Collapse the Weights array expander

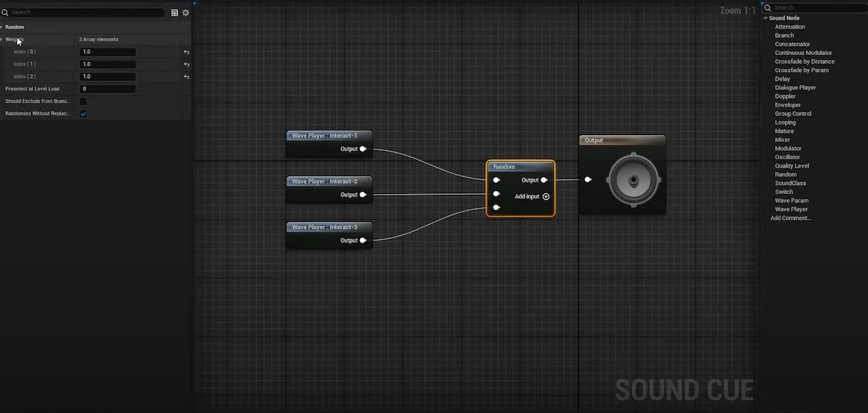point(2,39)
